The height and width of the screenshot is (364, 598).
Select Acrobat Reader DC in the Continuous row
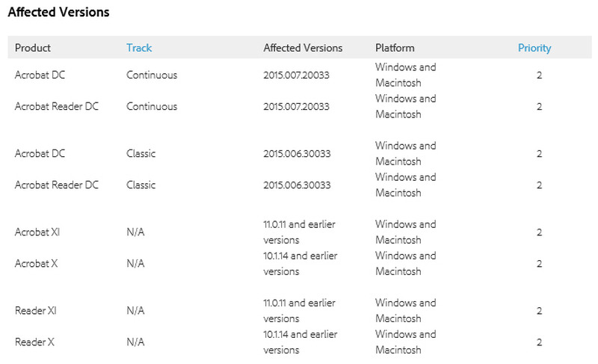tap(57, 107)
